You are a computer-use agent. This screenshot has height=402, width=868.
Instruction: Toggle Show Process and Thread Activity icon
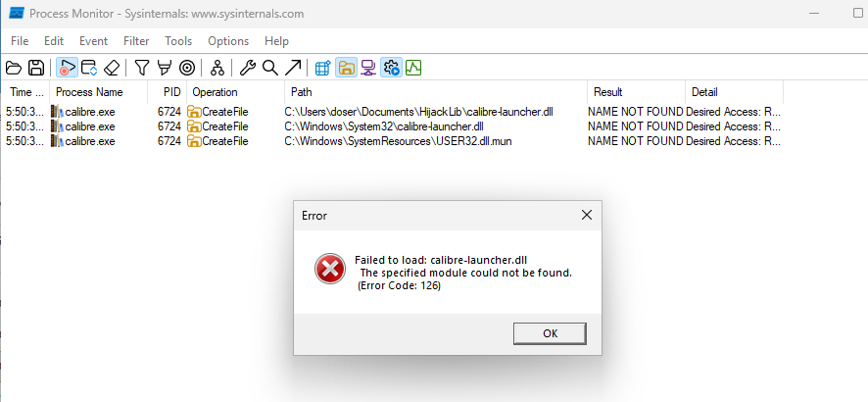pos(391,68)
